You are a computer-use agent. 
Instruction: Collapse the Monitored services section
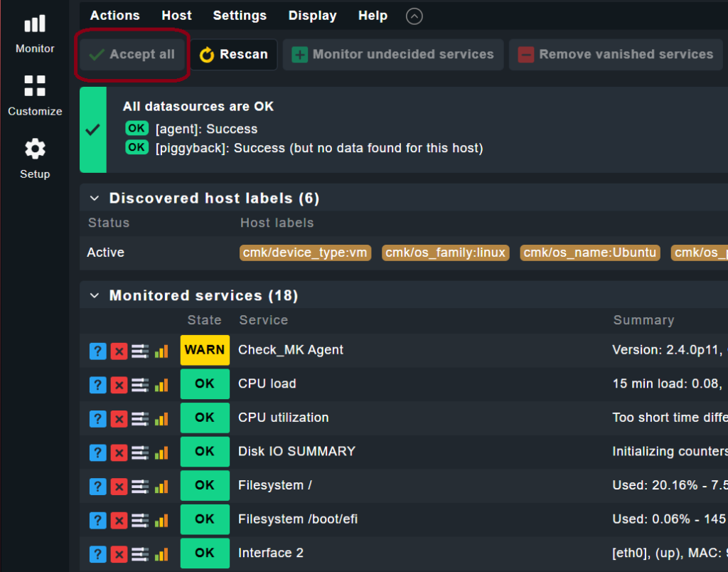(95, 295)
